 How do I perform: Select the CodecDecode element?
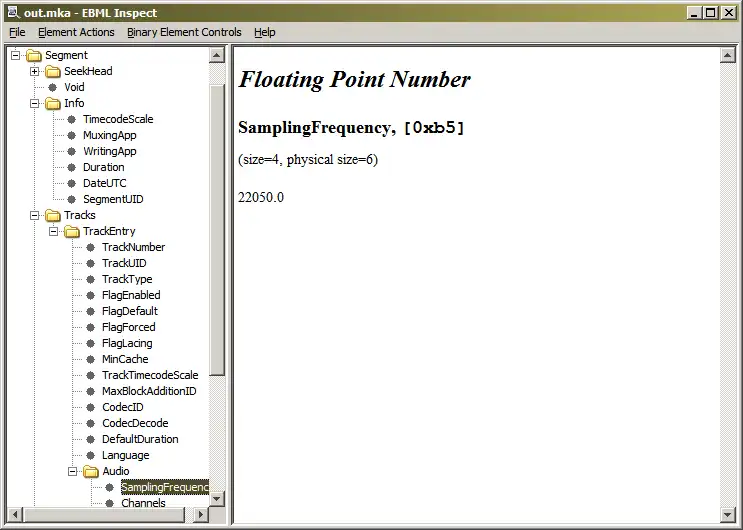pos(135,423)
